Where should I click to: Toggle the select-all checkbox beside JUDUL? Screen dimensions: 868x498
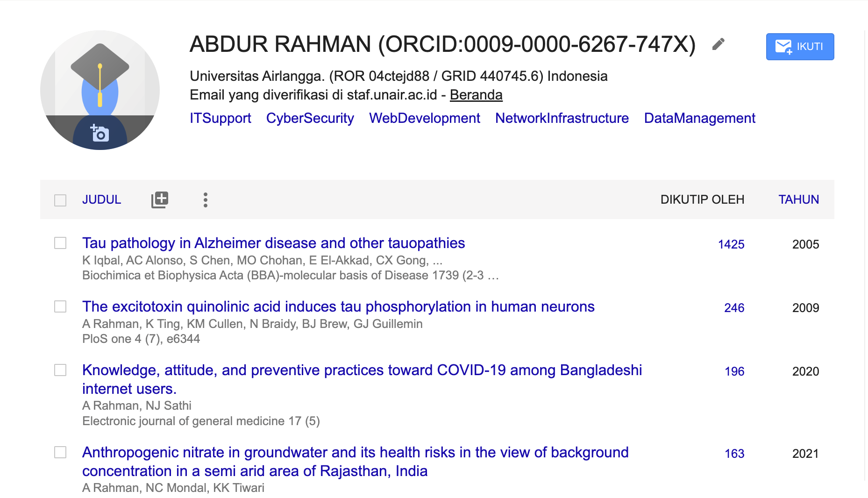point(60,200)
